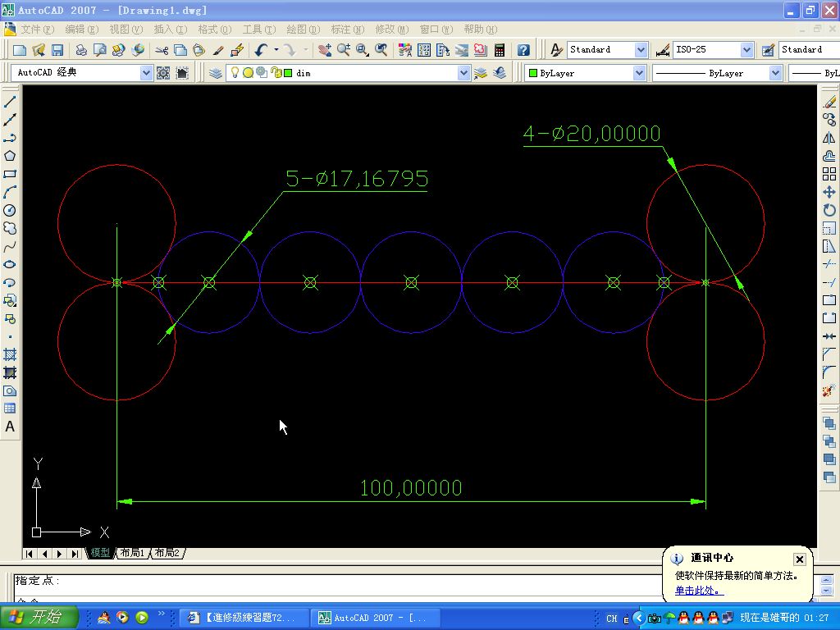
Task: Select the Erase tool
Action: (829, 102)
